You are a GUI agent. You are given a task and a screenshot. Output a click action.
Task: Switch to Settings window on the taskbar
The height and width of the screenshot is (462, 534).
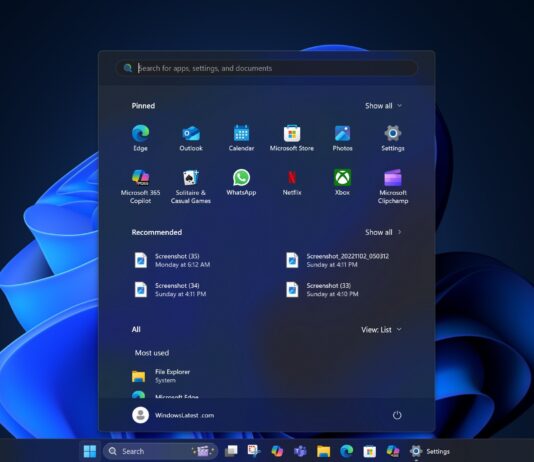tap(430, 451)
